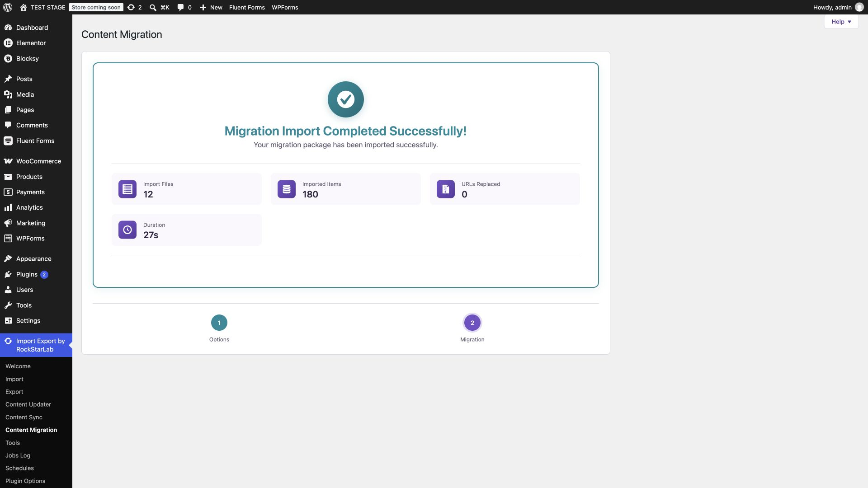This screenshot has height=488, width=868.
Task: Click the Plugins plug icon
Action: coord(8,274)
